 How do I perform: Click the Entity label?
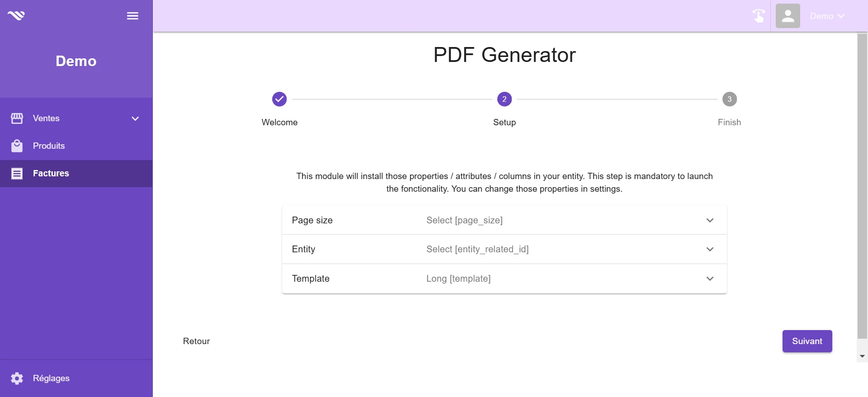click(303, 249)
